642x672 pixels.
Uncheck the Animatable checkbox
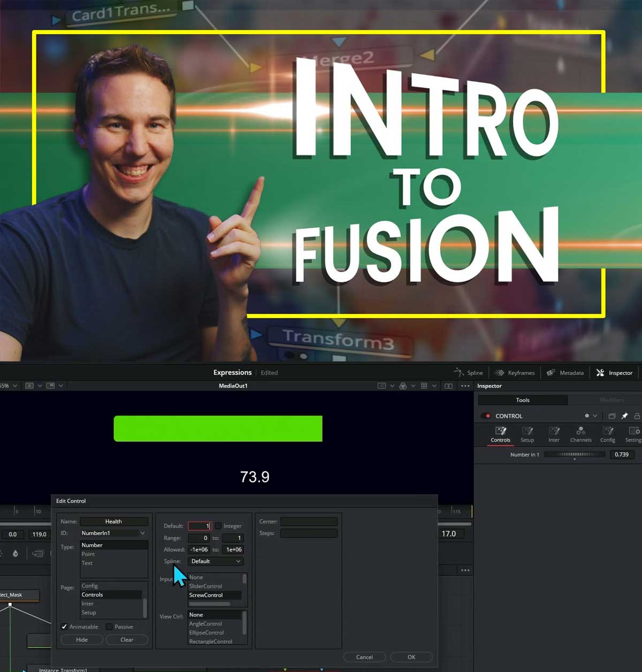(64, 627)
